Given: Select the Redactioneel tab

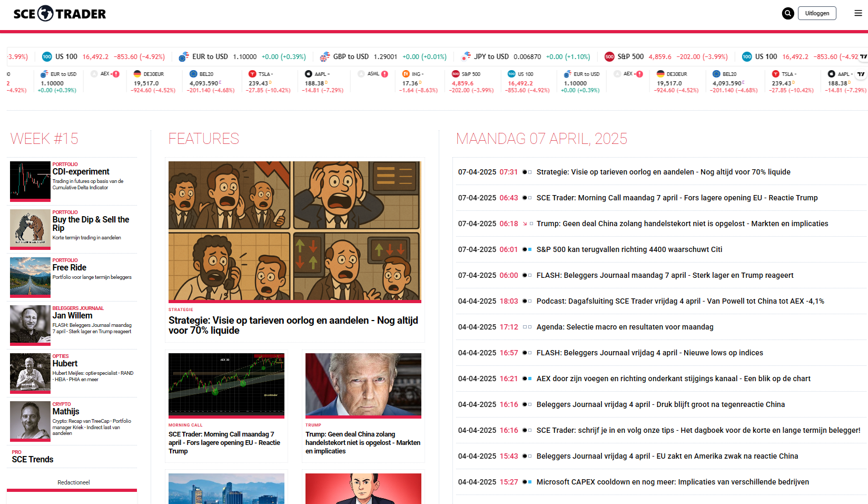Looking at the screenshot, I should point(74,482).
